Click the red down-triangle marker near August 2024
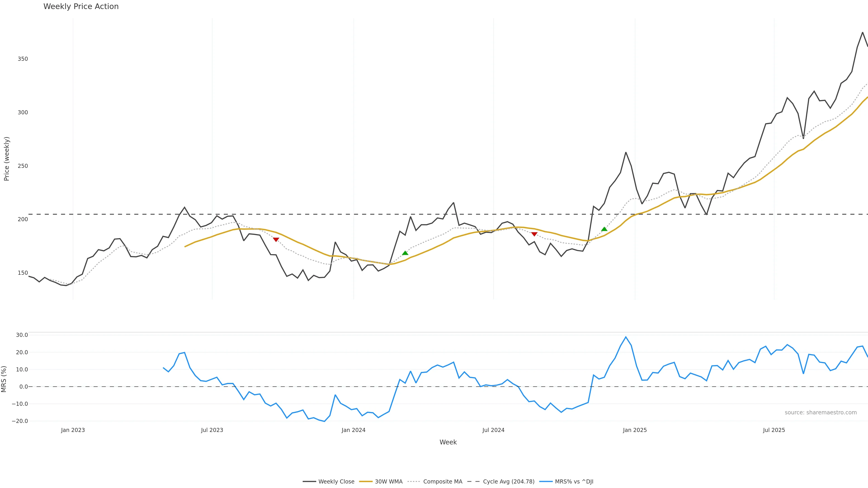Image resolution: width=868 pixels, height=488 pixels. point(534,234)
